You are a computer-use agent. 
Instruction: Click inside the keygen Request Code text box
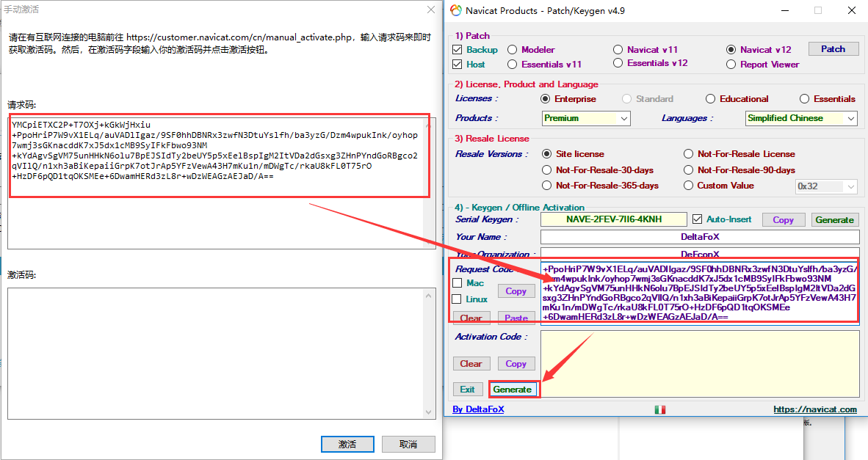(700, 293)
